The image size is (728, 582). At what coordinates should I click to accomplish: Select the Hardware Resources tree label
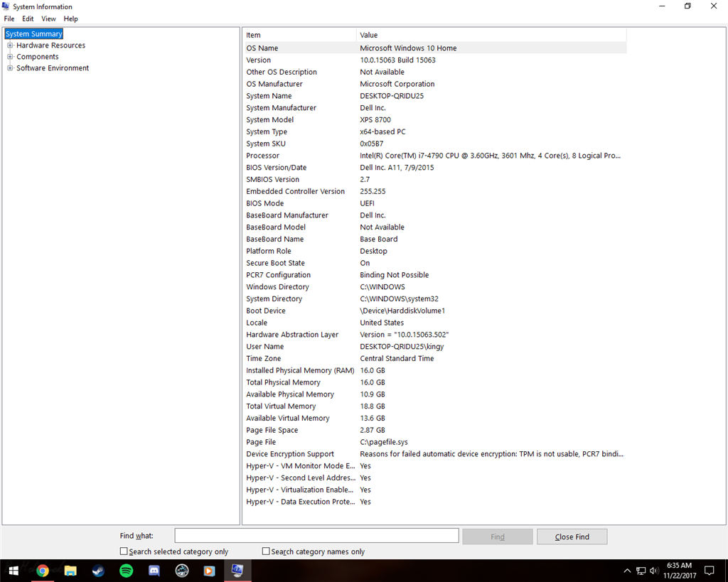50,45
